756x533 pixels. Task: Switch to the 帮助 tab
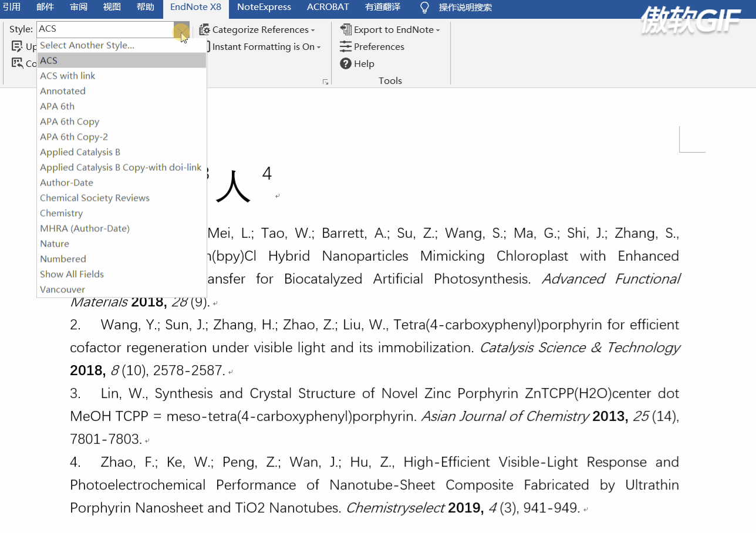[146, 7]
